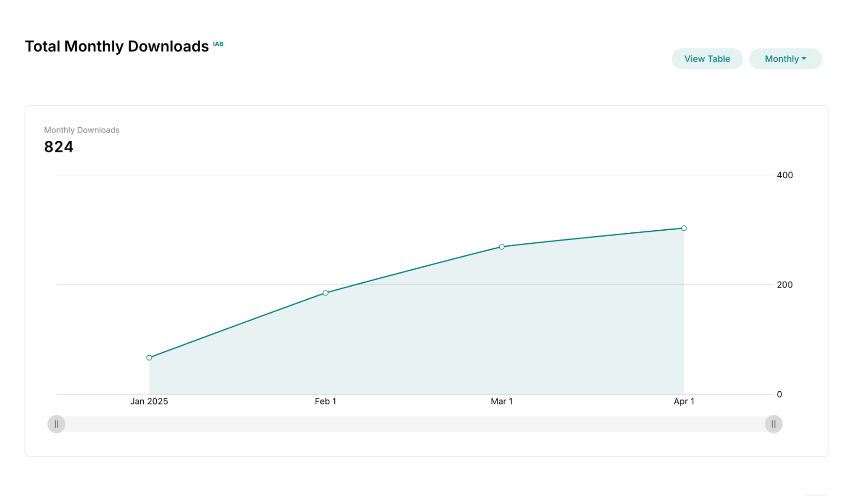The image size is (868, 496).
Task: Click the Total Monthly Downloads title
Action: (117, 46)
